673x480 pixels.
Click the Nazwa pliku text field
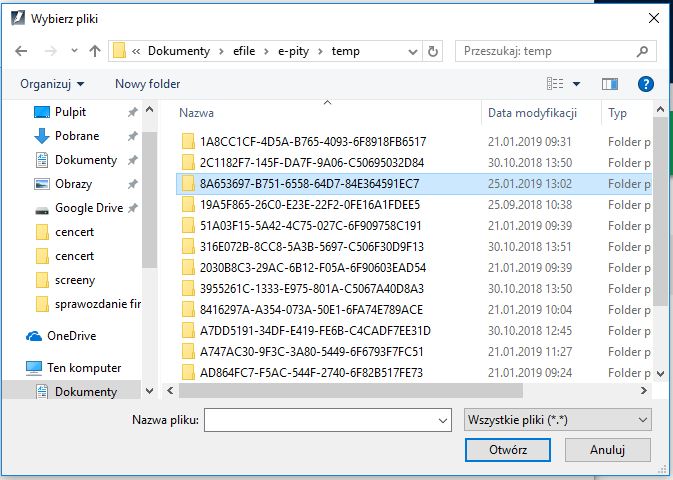tap(318, 419)
